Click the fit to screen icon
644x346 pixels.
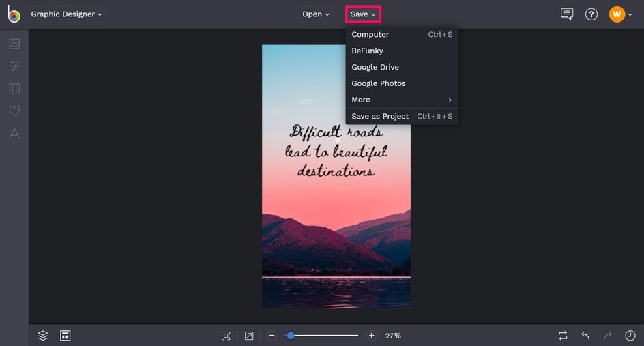point(226,336)
